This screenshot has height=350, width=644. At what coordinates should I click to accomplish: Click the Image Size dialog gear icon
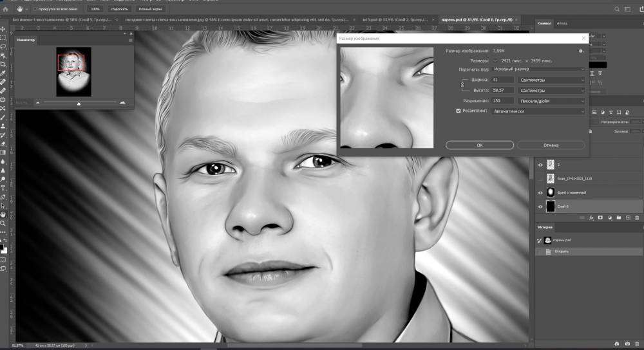pos(580,50)
